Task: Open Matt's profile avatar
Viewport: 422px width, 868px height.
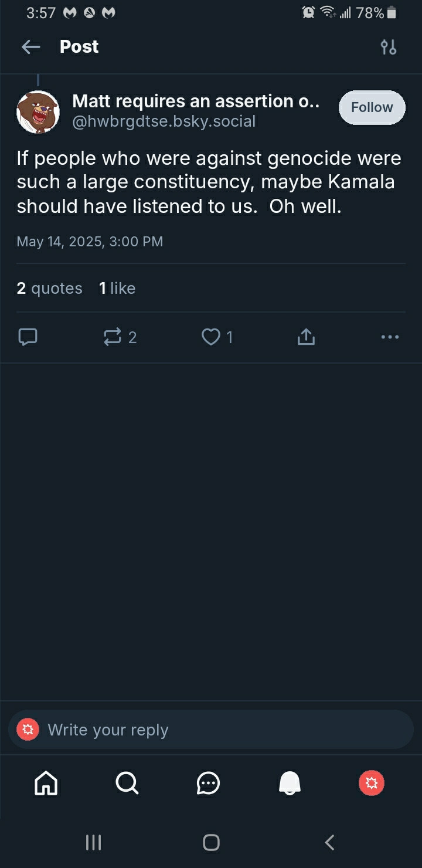Action: pos(38,112)
